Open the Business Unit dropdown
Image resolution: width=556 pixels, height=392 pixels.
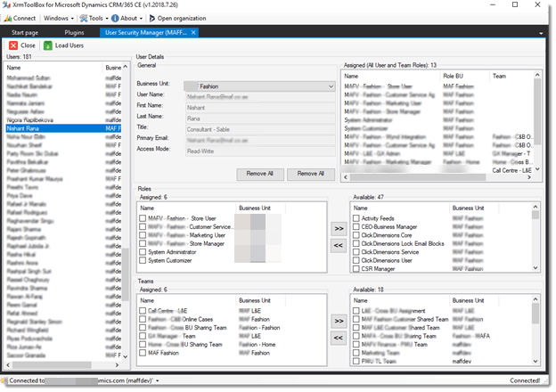point(330,86)
